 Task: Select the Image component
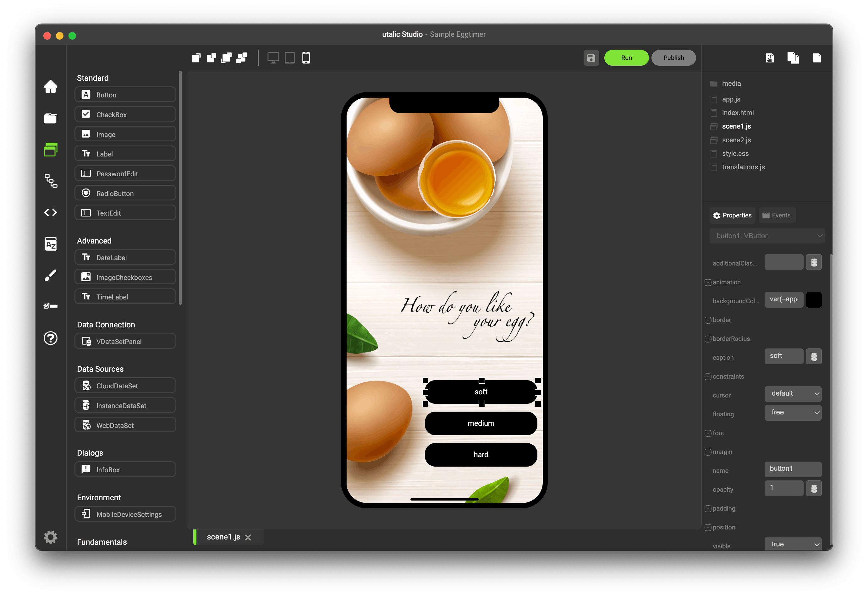(125, 134)
